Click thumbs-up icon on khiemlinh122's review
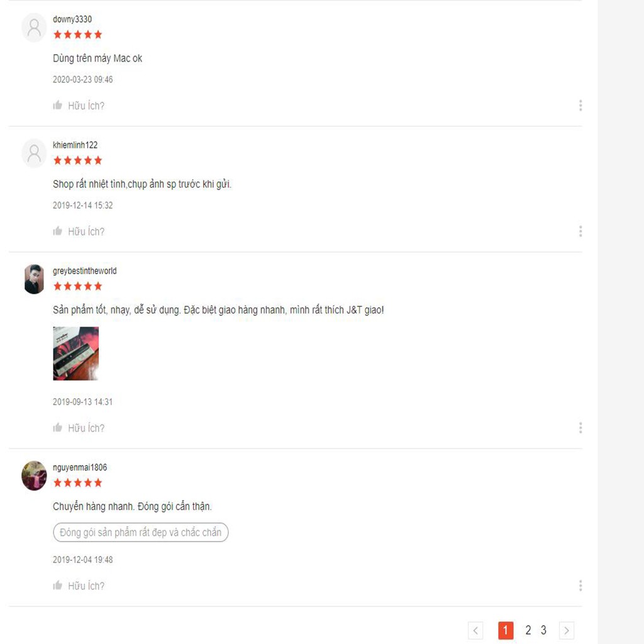 click(x=57, y=231)
